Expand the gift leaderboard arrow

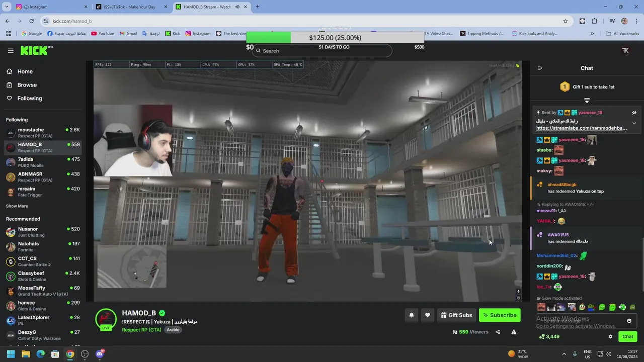pos(587,101)
